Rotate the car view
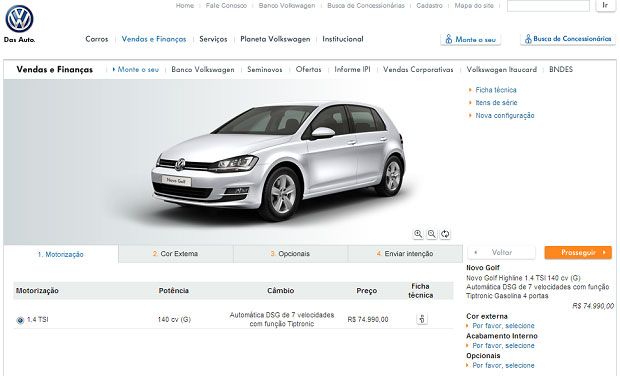The width and height of the screenshot is (620, 376). click(445, 234)
